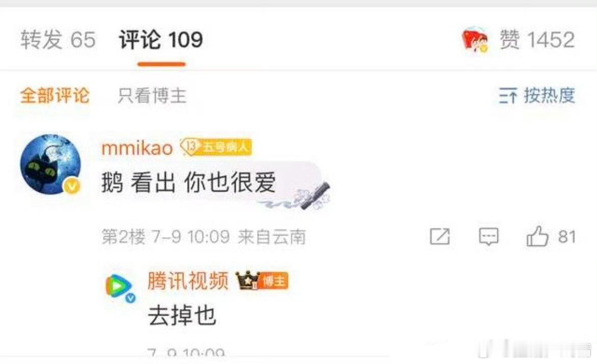Select the reply text 去掉也
Screen dimensions: 597x364
(182, 316)
